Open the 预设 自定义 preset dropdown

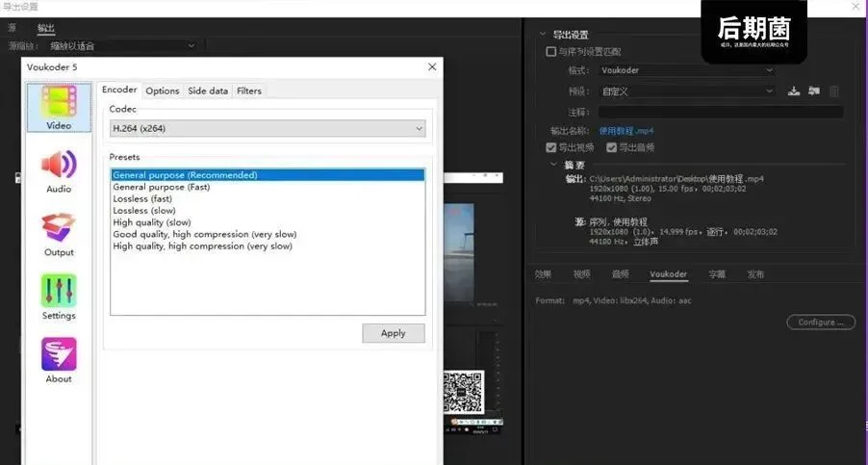(686, 91)
